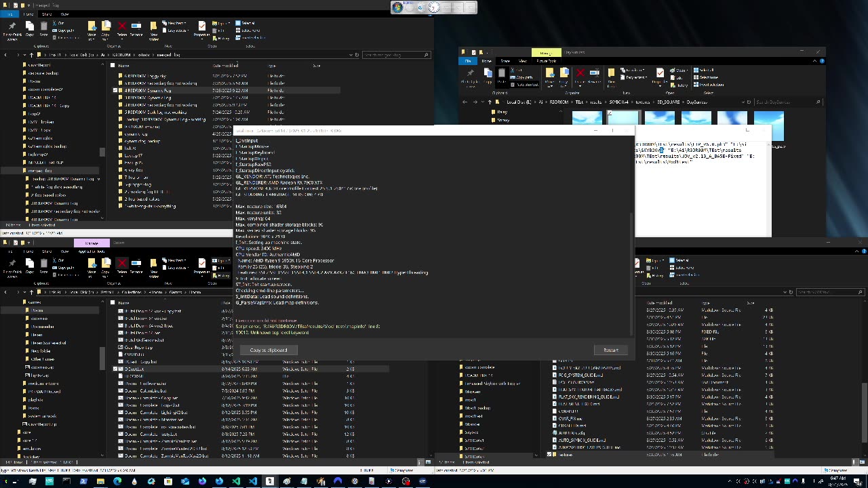The width and height of the screenshot is (868, 488).
Task: Click the Paste icon in merged_fog window ribbon
Action: (x=44, y=29)
